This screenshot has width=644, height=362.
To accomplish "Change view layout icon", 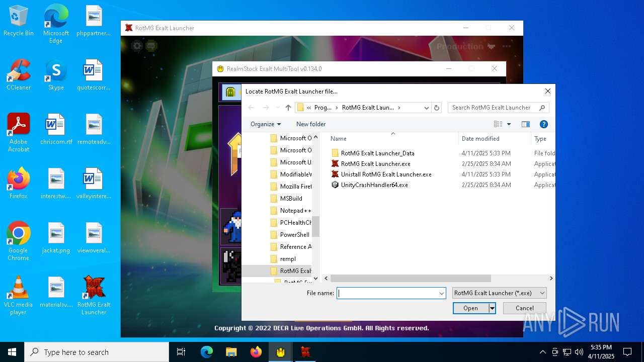I will [x=498, y=124].
